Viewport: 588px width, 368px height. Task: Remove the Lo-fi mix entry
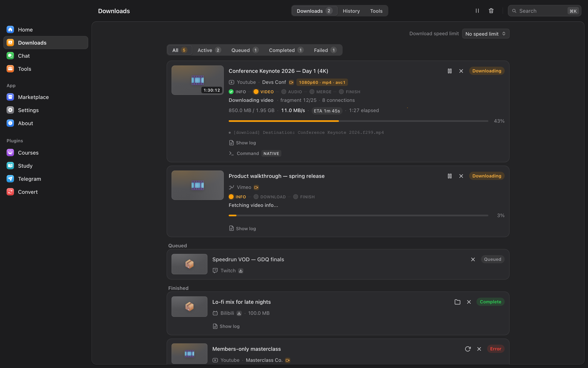click(469, 302)
